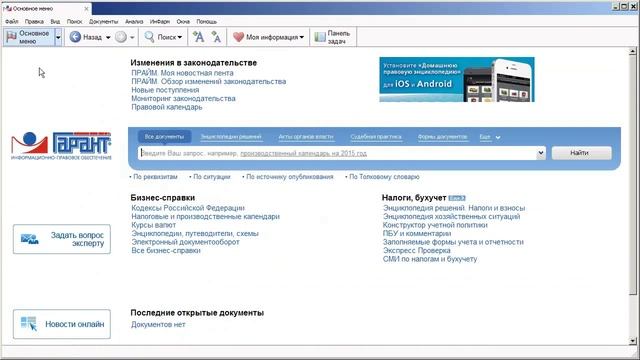Open the forward history dropdown arrow
The height and width of the screenshot is (360, 640).
coord(132,38)
